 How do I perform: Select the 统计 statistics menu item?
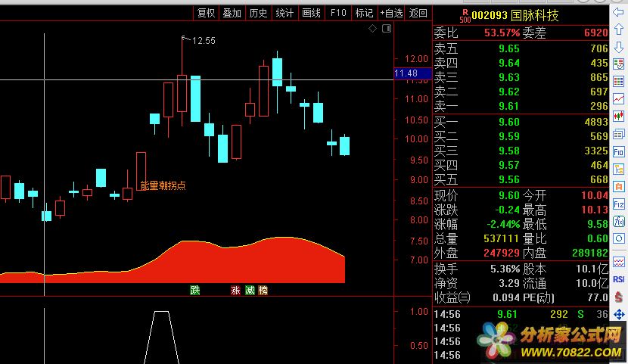point(284,13)
